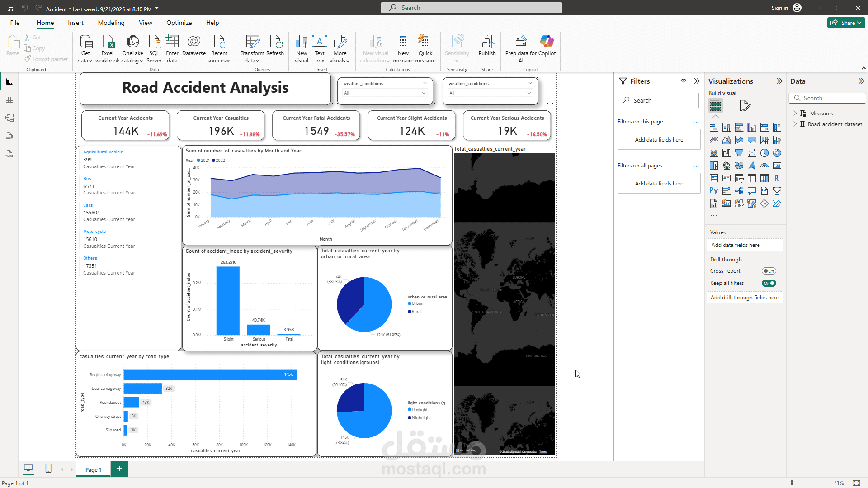Open the Help tab
Image resolution: width=868 pixels, height=488 pixels.
(x=212, y=23)
